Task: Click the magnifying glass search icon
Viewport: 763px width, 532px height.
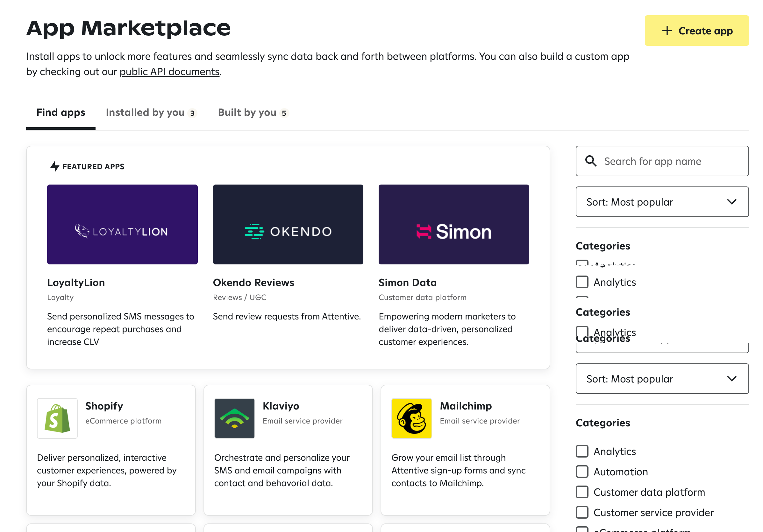Action: [x=590, y=161]
